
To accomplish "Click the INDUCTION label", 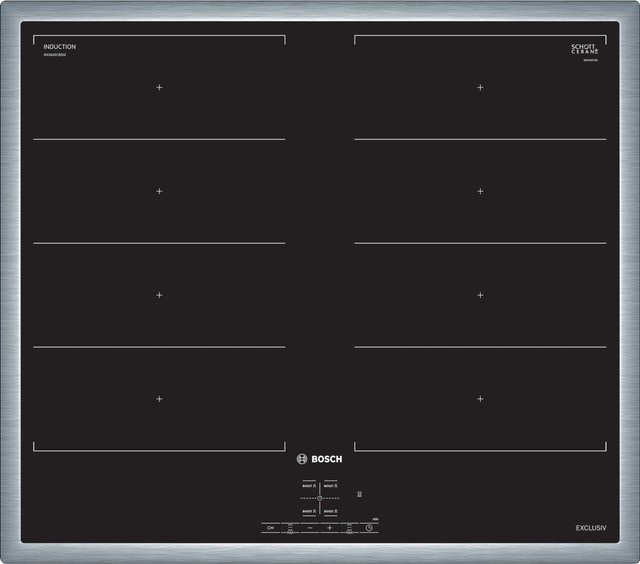I will [60, 47].
